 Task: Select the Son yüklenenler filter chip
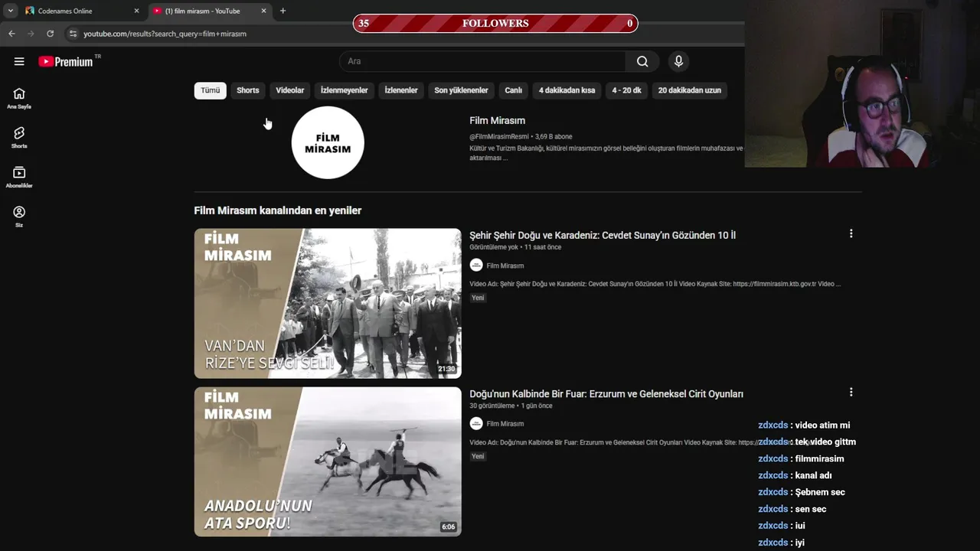tap(461, 90)
